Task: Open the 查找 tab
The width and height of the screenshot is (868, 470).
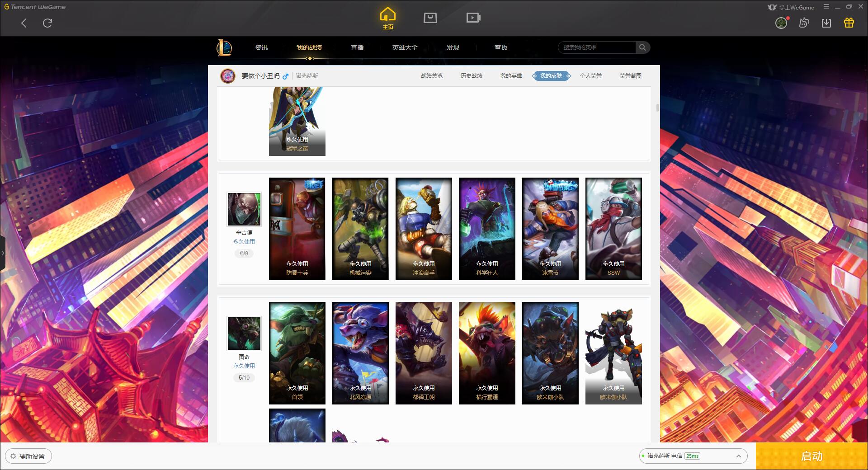Action: point(501,47)
